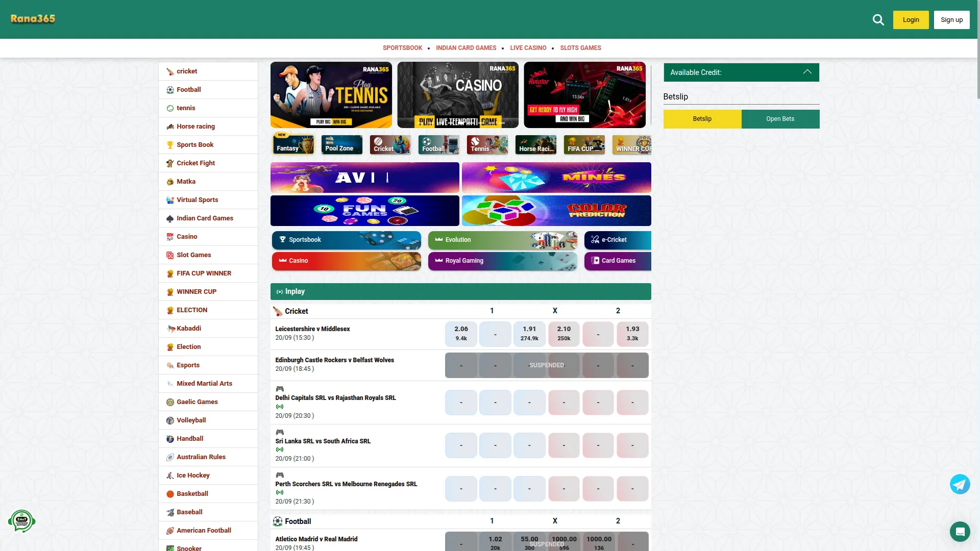The image size is (980, 551).
Task: Open the FIFA CUP quick tile
Action: pyautogui.click(x=584, y=144)
